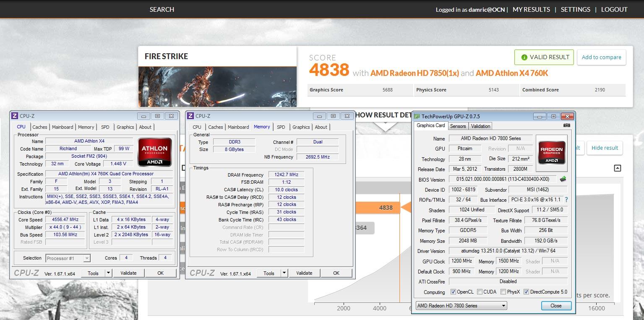Click the Driver Version field in GPU-Z

[508, 251]
